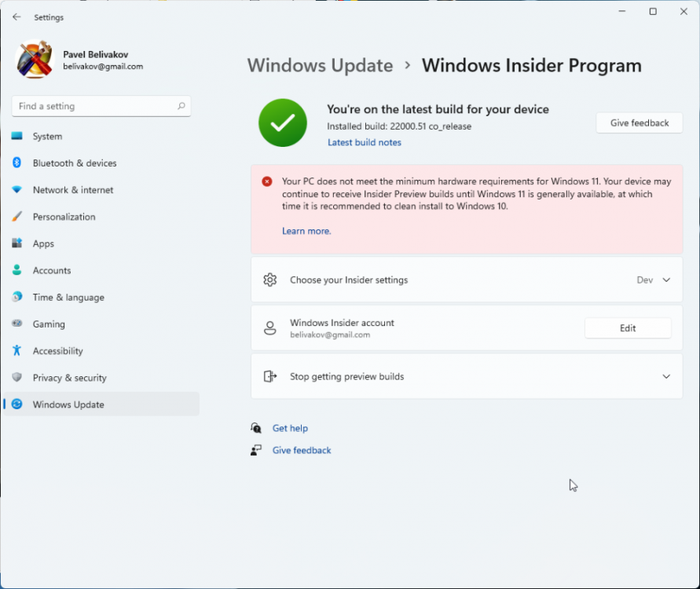Screen dimensions: 700x589
Task: Click the feedback person icon at bottom
Action: (256, 450)
